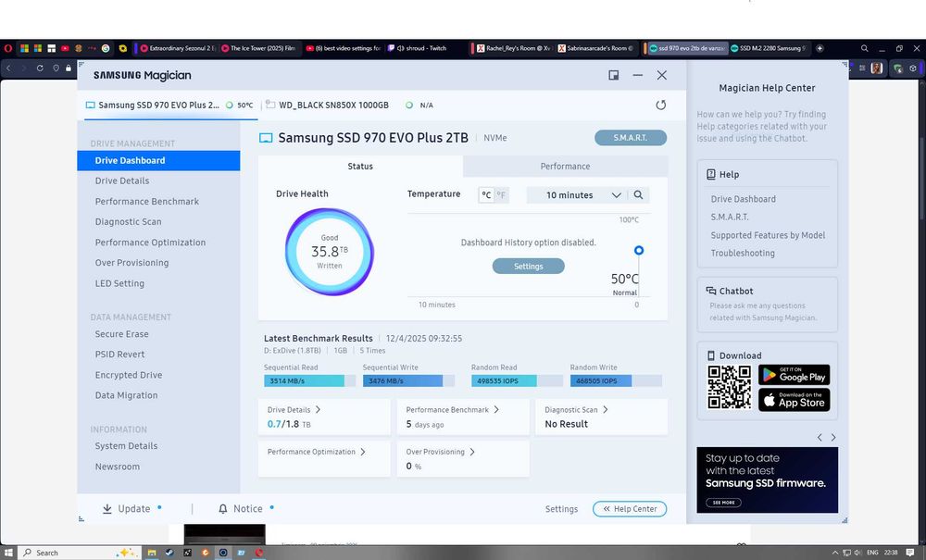Expand the Diagnostic Scan card chevron

click(x=606, y=409)
